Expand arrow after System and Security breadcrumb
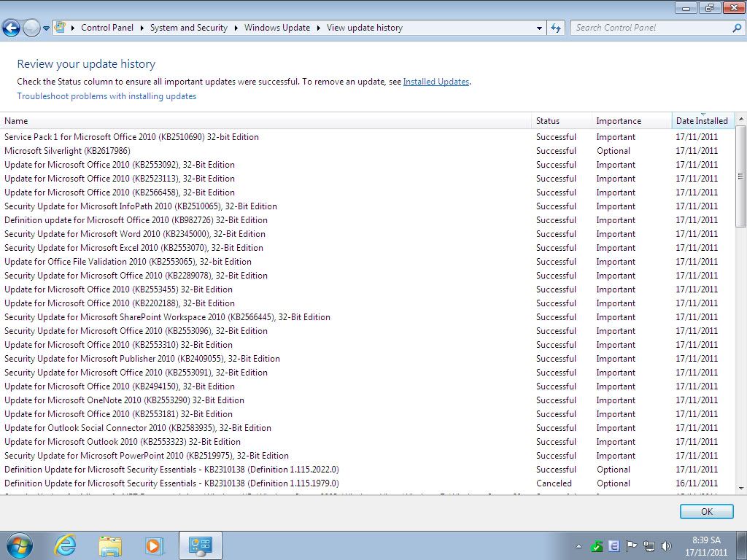This screenshot has height=560, width=747. (x=236, y=28)
